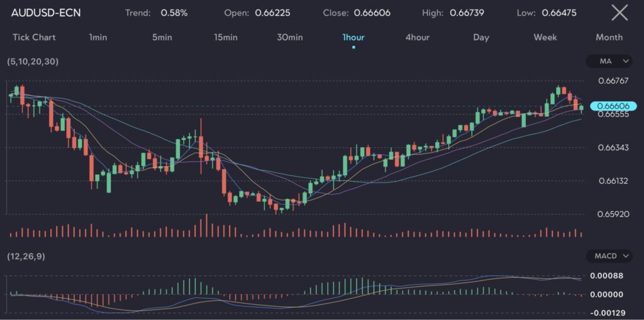
Task: Click the tallest red volume bar
Action: [206, 226]
